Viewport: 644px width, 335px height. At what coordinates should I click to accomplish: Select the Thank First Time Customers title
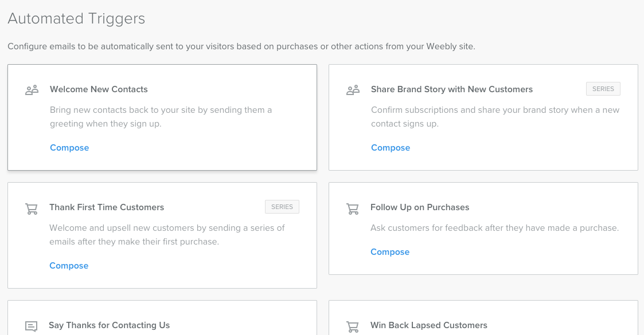pos(107,207)
